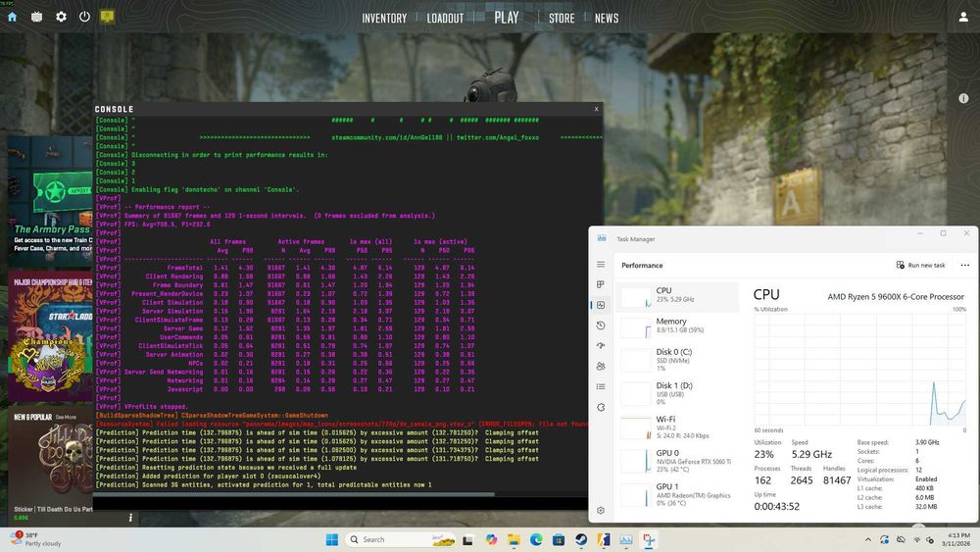Open the LOADOUT tab
The height and width of the screenshot is (552, 980).
click(x=445, y=18)
